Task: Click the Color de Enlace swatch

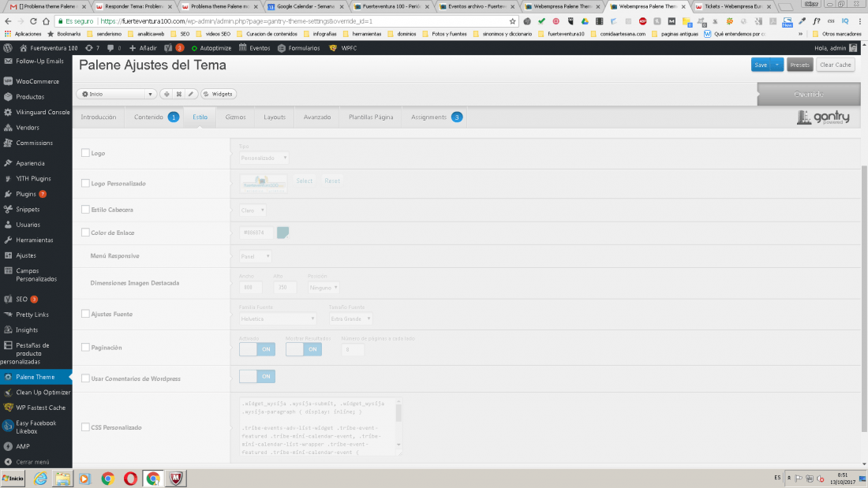Action: pyautogui.click(x=282, y=233)
